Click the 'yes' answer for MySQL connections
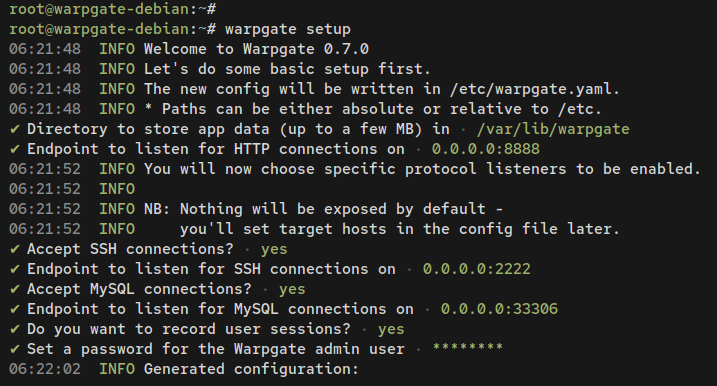Viewport: 717px width, 386px height. pos(292,289)
